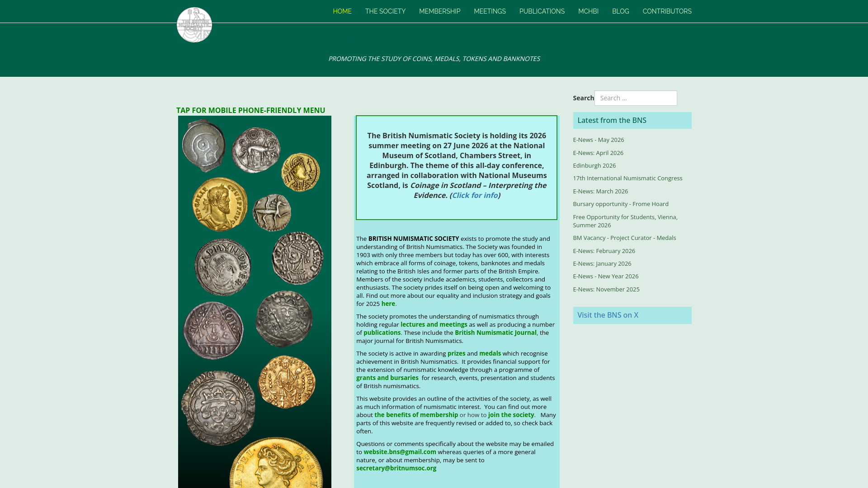Viewport: 868px width, 488px height.
Task: Email website.bns@gmail.com link
Action: 400,452
